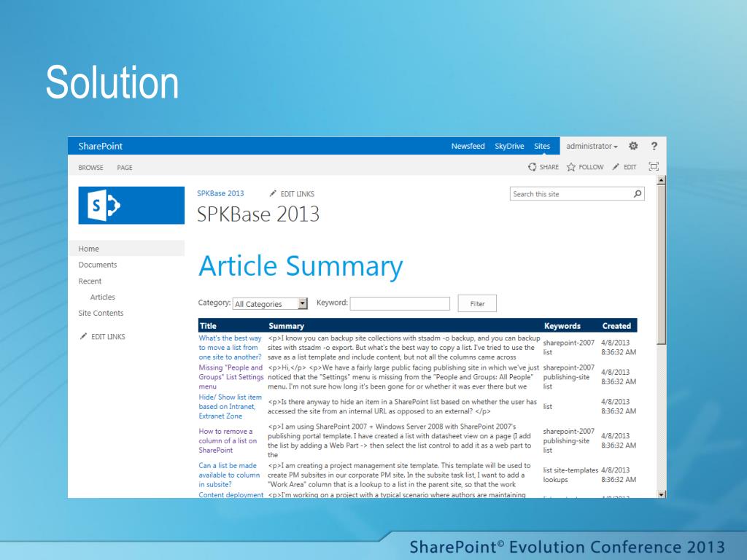Viewport: 747px width, 560px height.
Task: Click Edit Links pencil in left navigation
Action: (x=83, y=336)
